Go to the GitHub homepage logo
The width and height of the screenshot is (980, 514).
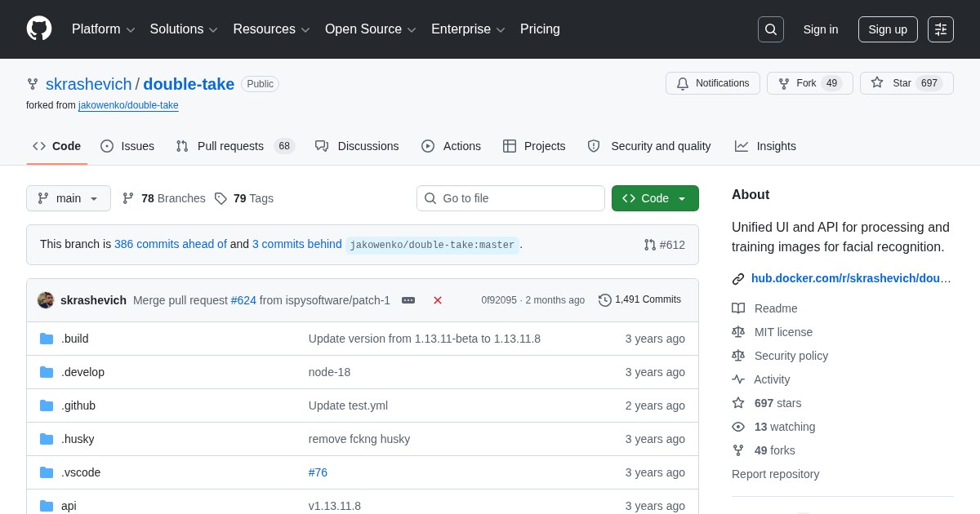pos(39,29)
